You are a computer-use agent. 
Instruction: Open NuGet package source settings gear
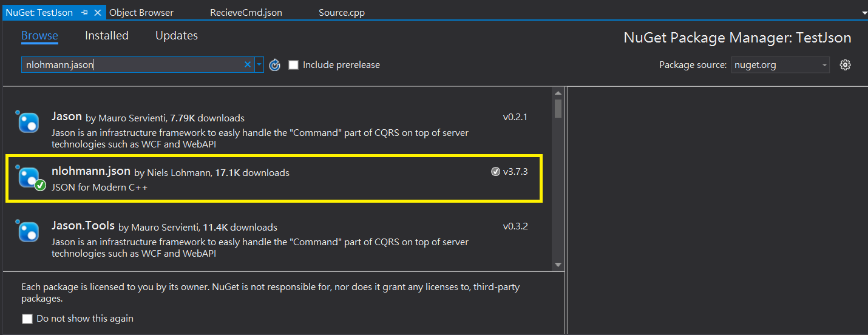[x=845, y=65]
